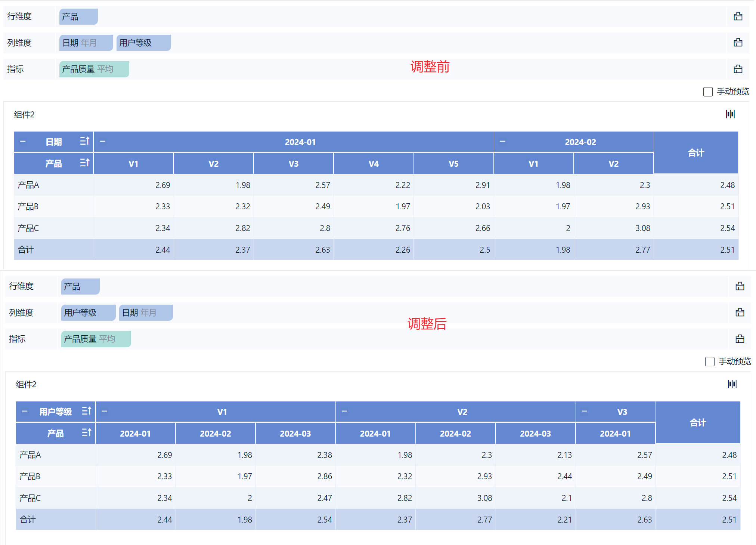Click the clear icon in top 行维度 row

738,16
